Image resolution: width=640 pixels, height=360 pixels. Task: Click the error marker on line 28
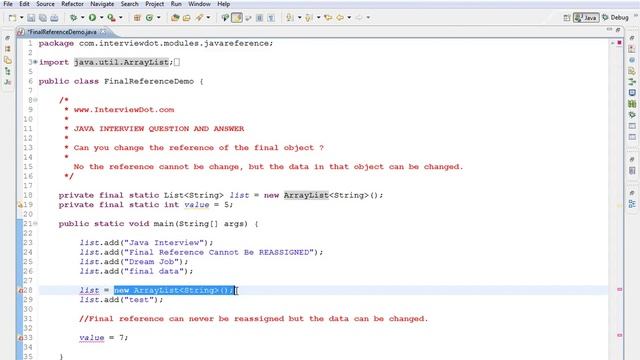pyautogui.click(x=20, y=291)
